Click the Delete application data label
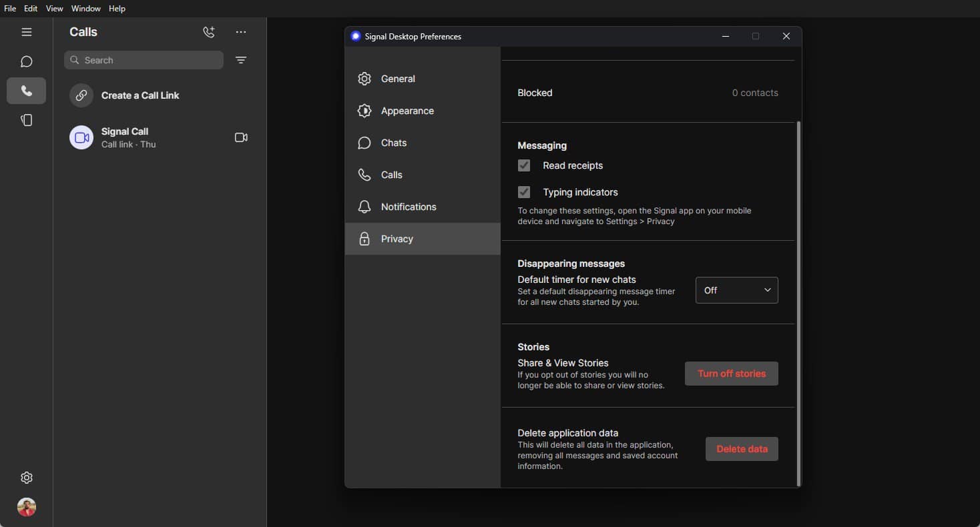Viewport: 980px width, 527px height. click(568, 433)
